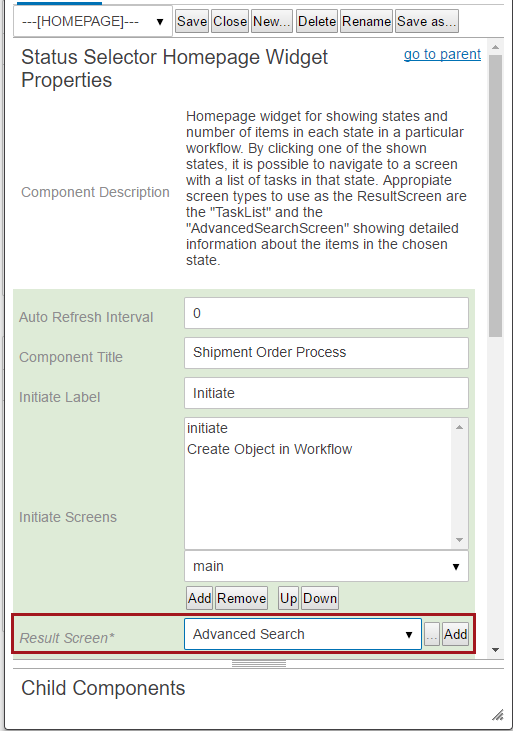Follow the go to parent link
513x731 pixels.
pyautogui.click(x=442, y=54)
